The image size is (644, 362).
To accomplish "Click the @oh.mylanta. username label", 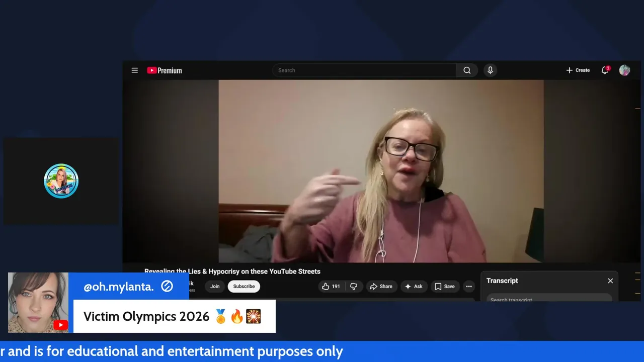I will pos(119,287).
